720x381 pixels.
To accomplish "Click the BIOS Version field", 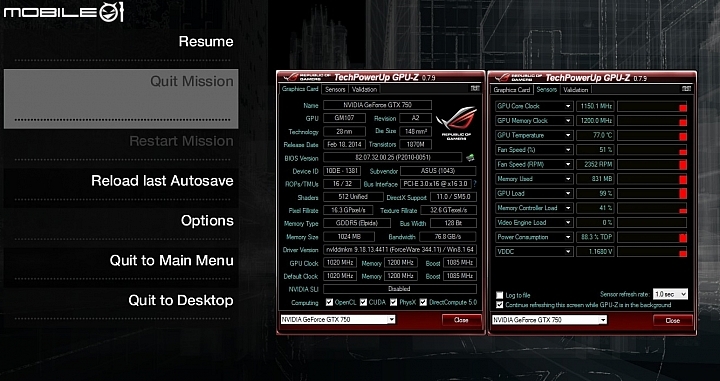I will tap(393, 157).
